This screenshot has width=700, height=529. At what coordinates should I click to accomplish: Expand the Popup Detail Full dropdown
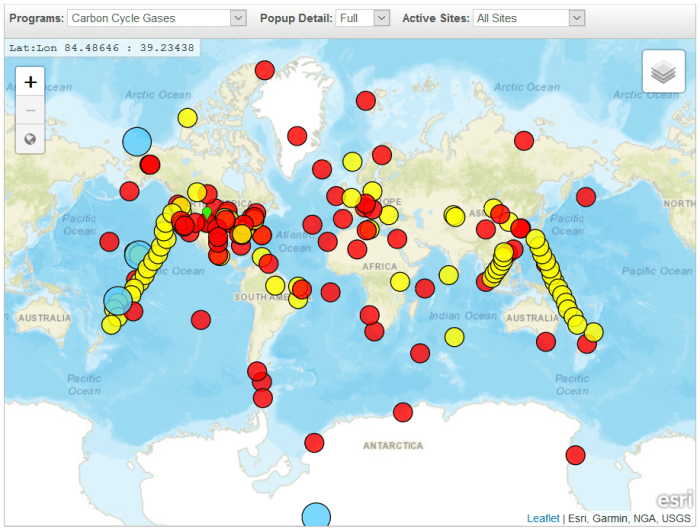coord(362,18)
